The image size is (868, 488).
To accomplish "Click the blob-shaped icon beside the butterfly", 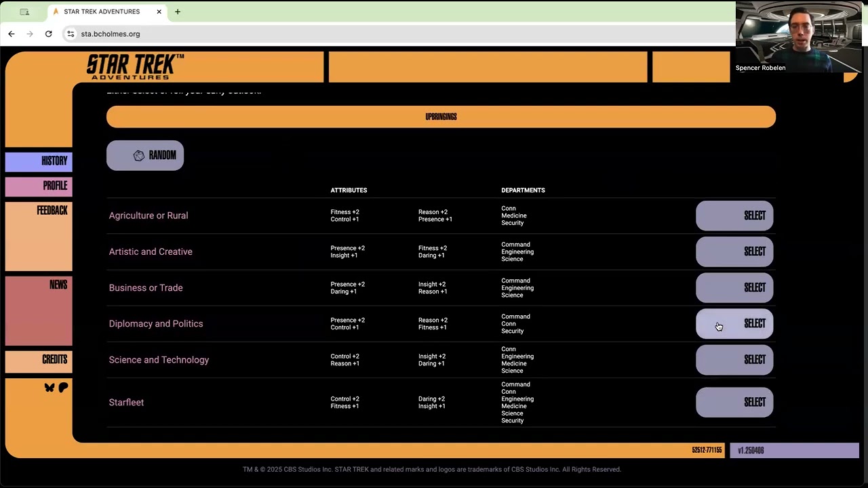I will pos(63,388).
